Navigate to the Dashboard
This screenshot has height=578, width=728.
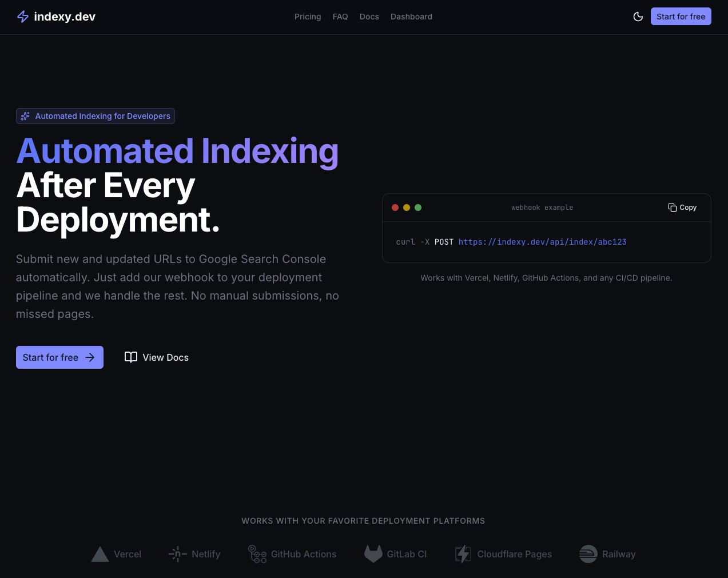click(x=411, y=17)
